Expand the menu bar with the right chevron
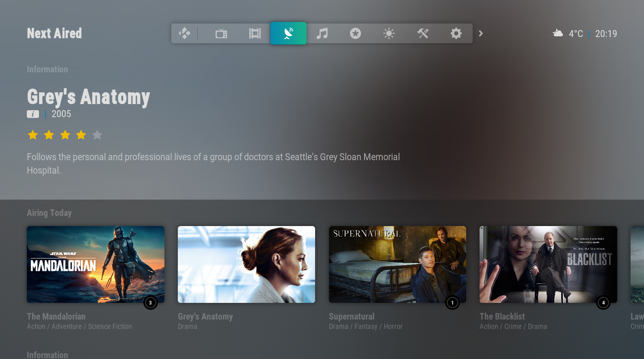Screen dimensions: 644x359 [x=481, y=33]
